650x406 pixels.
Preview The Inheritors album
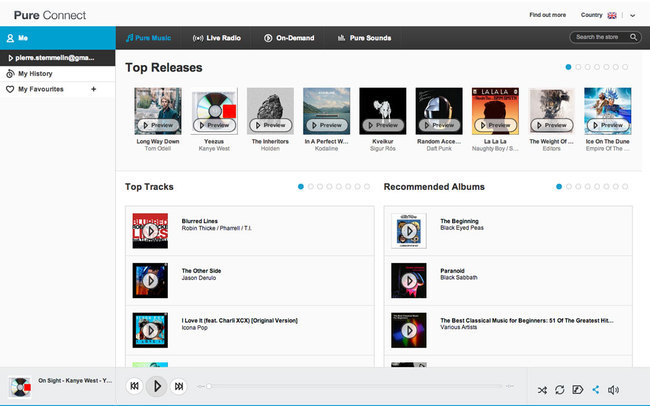point(270,125)
